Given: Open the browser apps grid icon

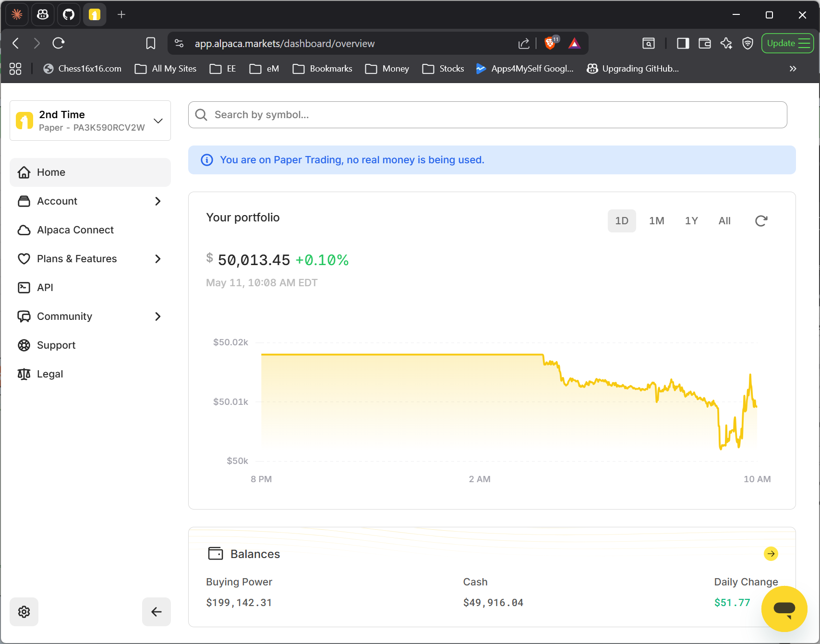Looking at the screenshot, I should pos(15,69).
